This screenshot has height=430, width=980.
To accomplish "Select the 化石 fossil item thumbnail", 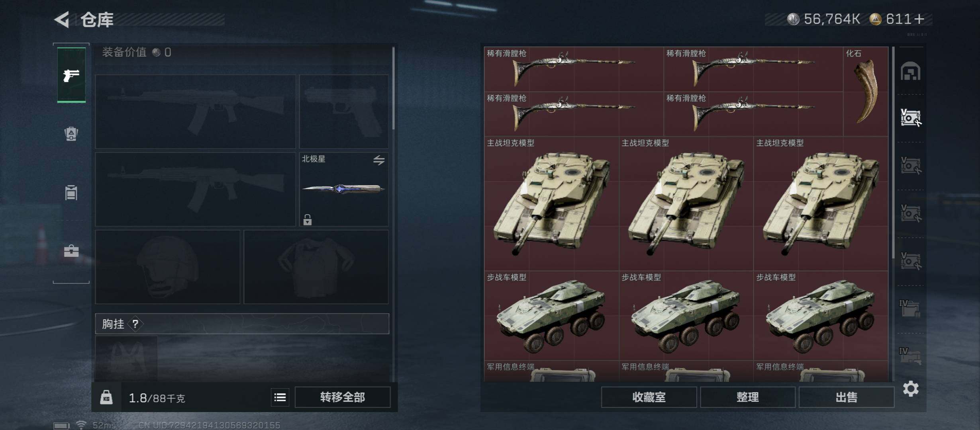I will tap(866, 92).
